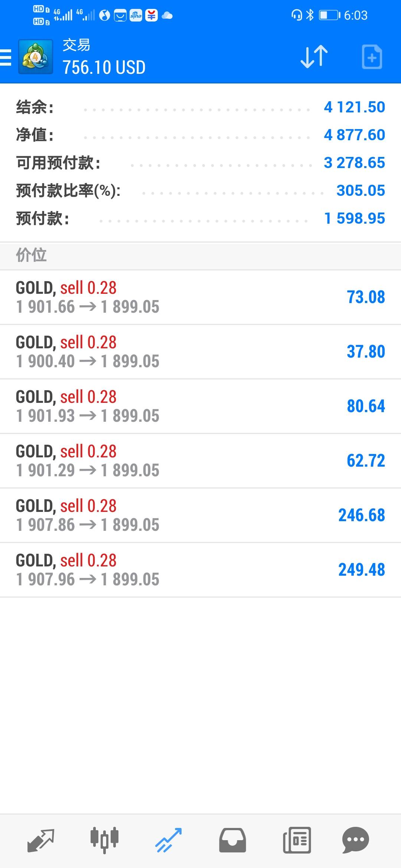Image resolution: width=401 pixels, height=868 pixels.
Task: Select GOLD sell order opened at 1900.40
Action: [x=200, y=352]
